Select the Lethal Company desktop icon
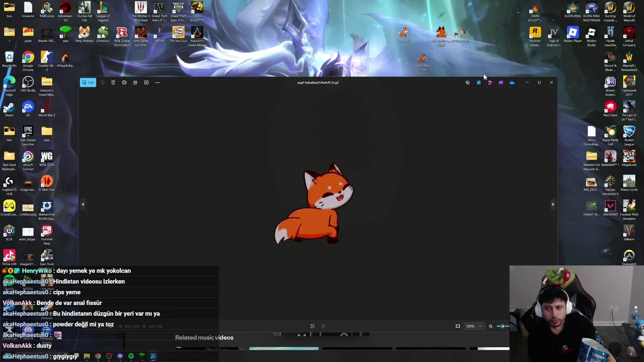644x362 pixels. point(629,37)
